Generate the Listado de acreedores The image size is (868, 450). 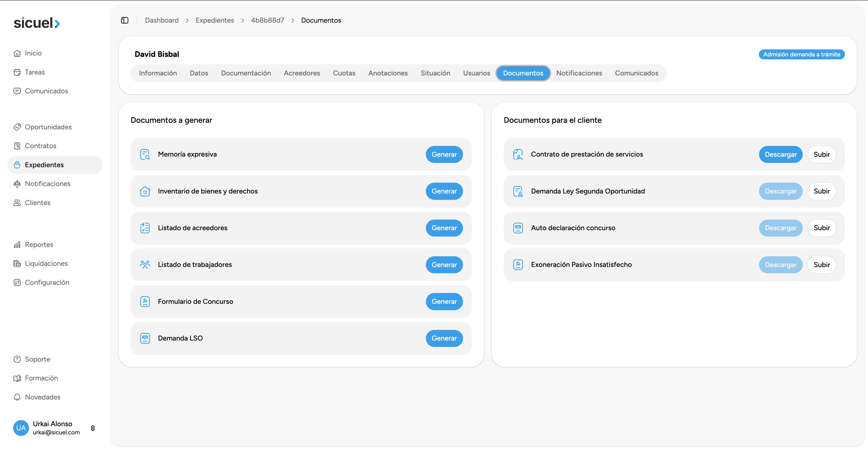point(444,228)
